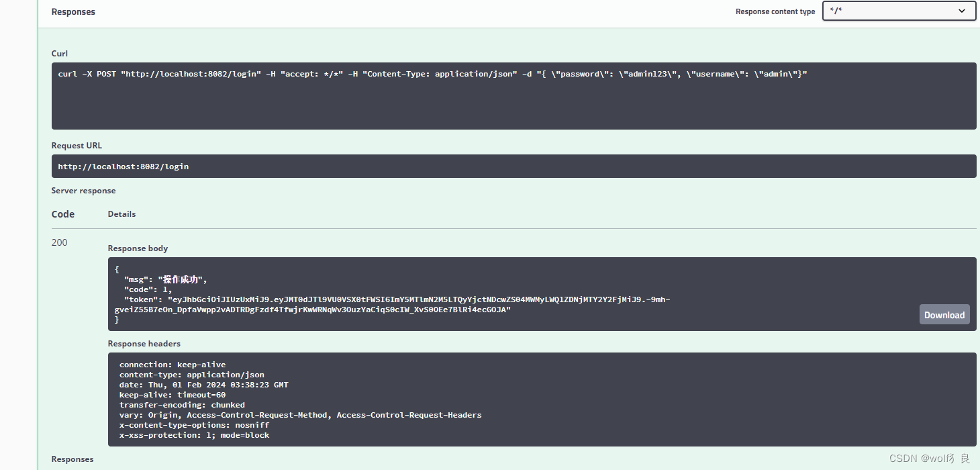Select the 200 status code row
Image resolution: width=980 pixels, height=470 pixels.
[59, 242]
